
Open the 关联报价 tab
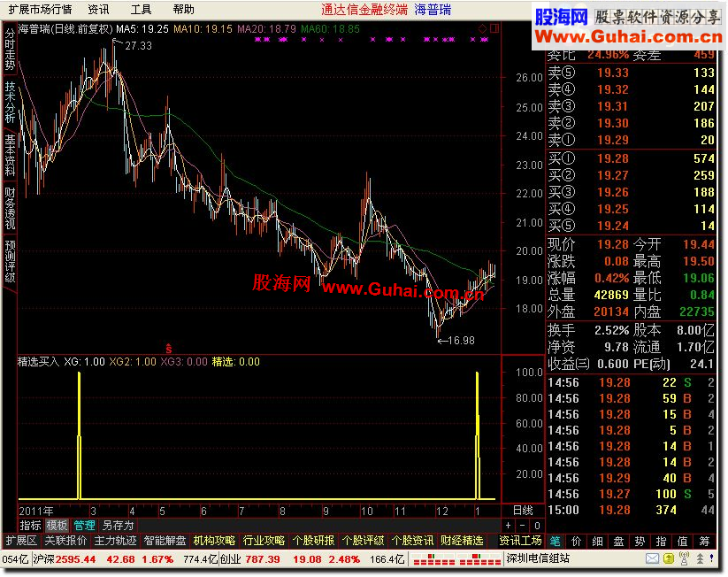point(65,541)
